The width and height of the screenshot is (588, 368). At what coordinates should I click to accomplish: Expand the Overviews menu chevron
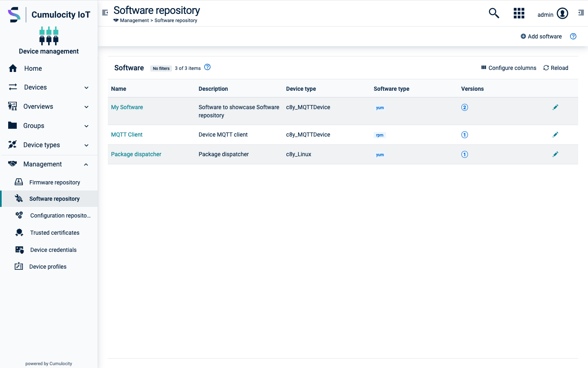[87, 107]
